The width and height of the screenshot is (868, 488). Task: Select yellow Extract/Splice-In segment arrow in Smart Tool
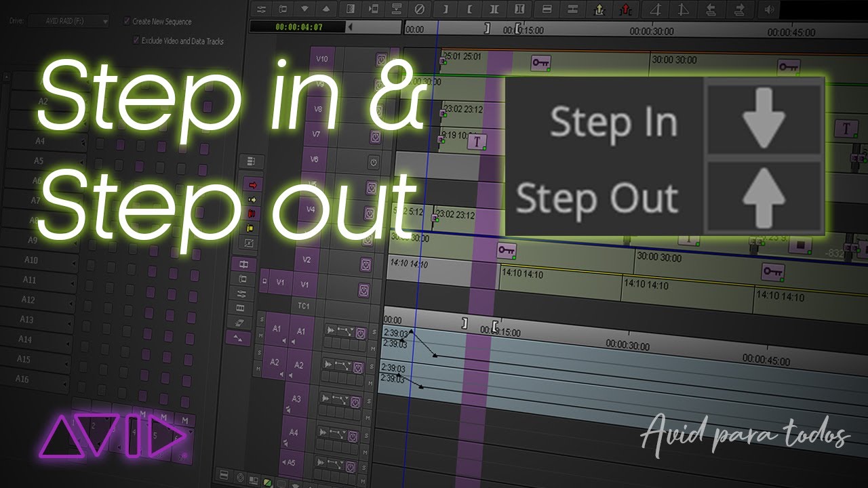pos(252,199)
